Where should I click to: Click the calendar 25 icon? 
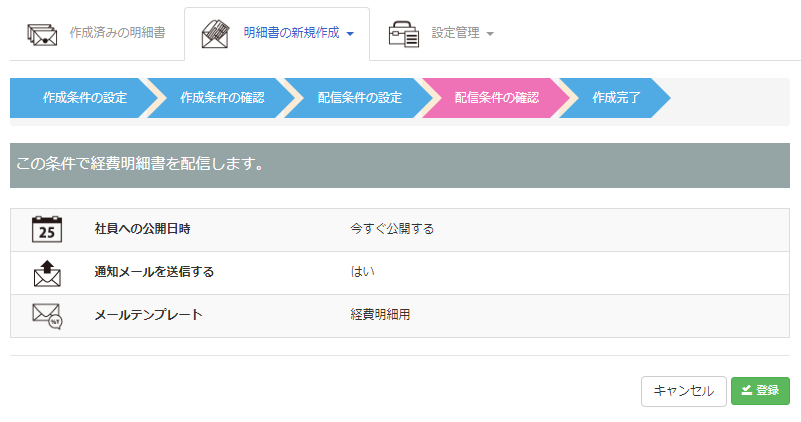(x=47, y=229)
